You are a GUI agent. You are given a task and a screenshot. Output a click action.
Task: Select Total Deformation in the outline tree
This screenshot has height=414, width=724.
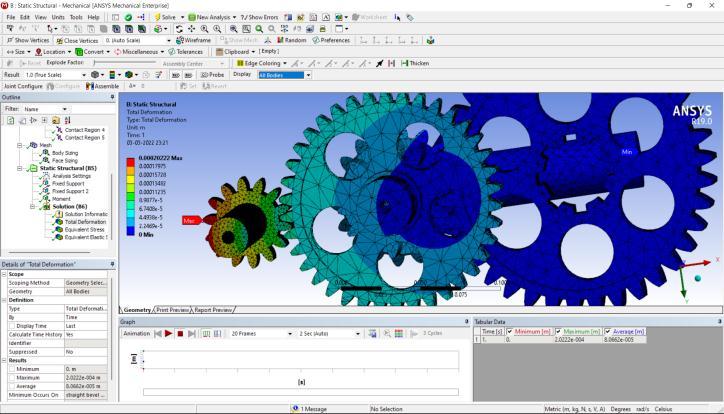pyautogui.click(x=85, y=222)
